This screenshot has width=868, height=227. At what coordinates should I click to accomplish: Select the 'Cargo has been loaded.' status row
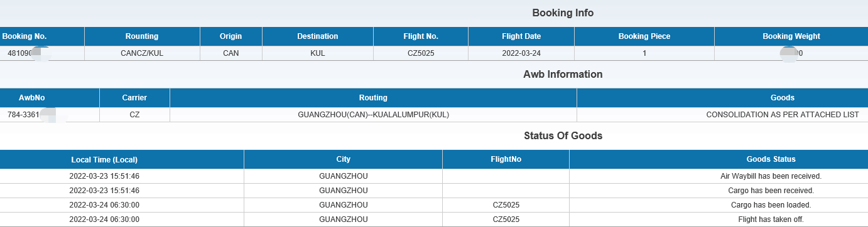(x=434, y=205)
